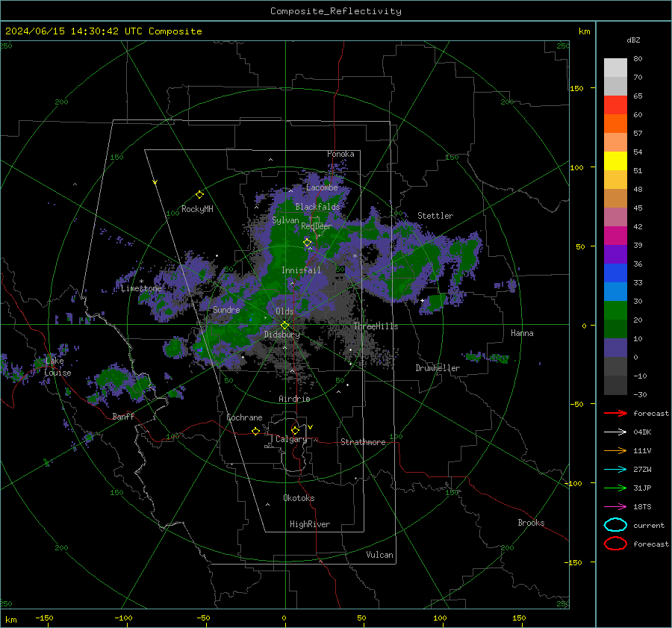Click the cyan current ellipse icon
The image size is (672, 628).
point(615,525)
